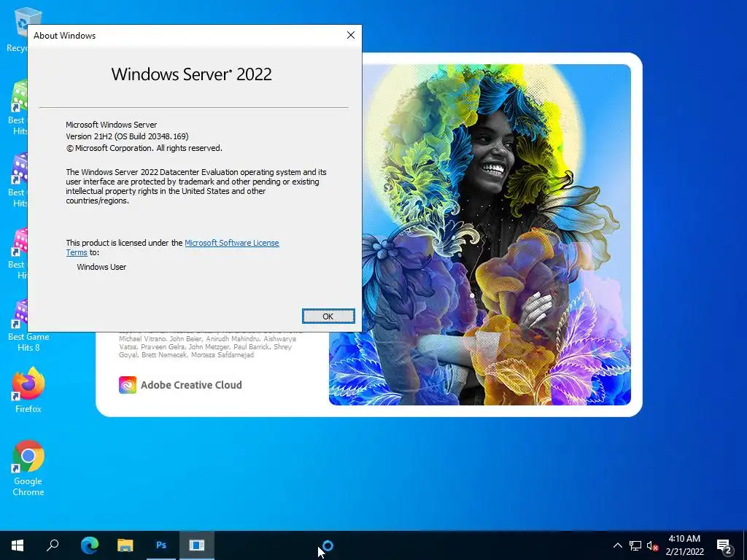Select the Google Chrome desktop shortcut
Image resolution: width=747 pixels, height=560 pixels.
point(28,468)
